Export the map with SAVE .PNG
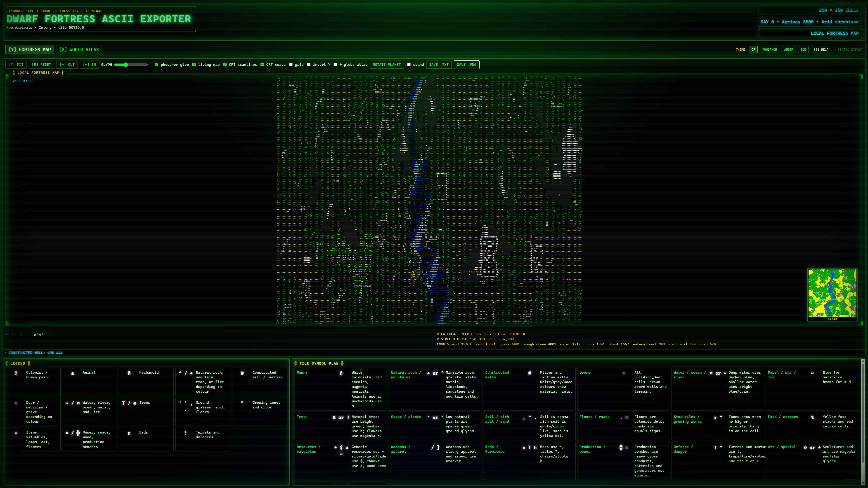The width and height of the screenshot is (868, 488). click(x=466, y=65)
